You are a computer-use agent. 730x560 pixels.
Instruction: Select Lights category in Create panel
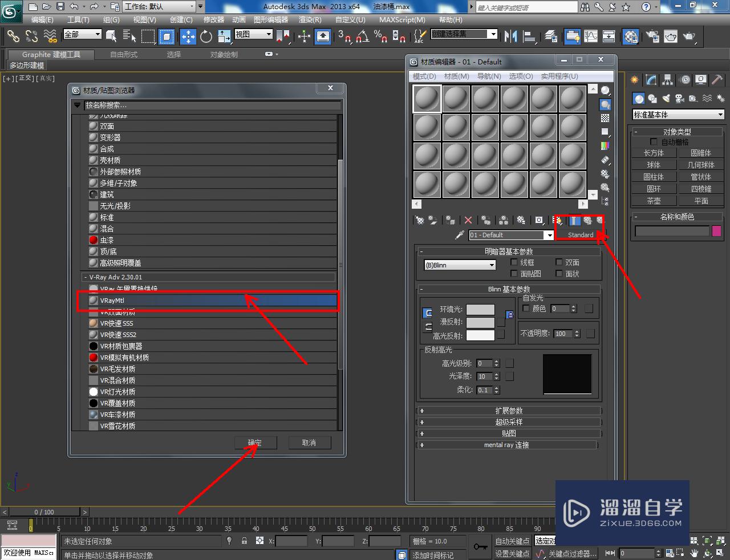[666, 99]
